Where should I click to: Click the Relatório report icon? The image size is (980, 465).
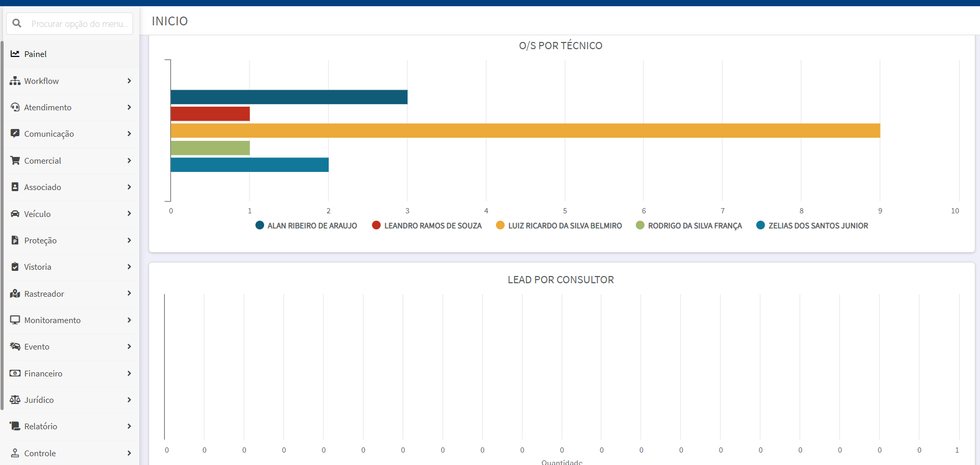tap(15, 426)
